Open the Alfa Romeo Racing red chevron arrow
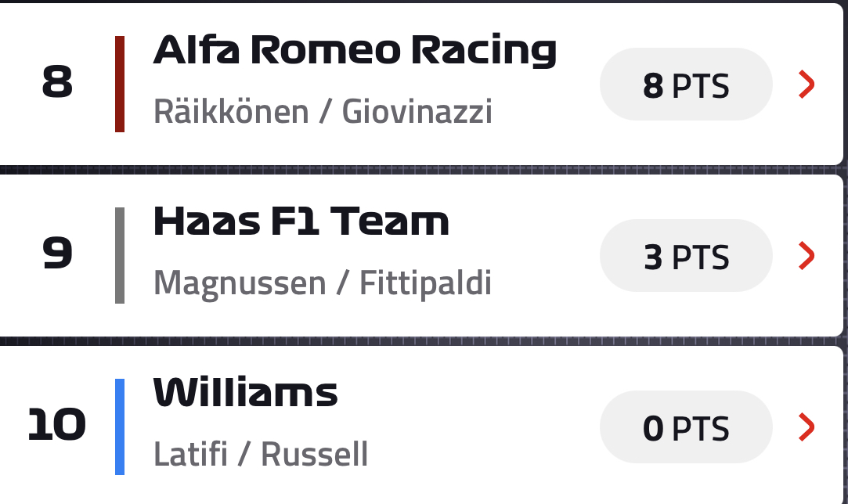 (x=807, y=85)
